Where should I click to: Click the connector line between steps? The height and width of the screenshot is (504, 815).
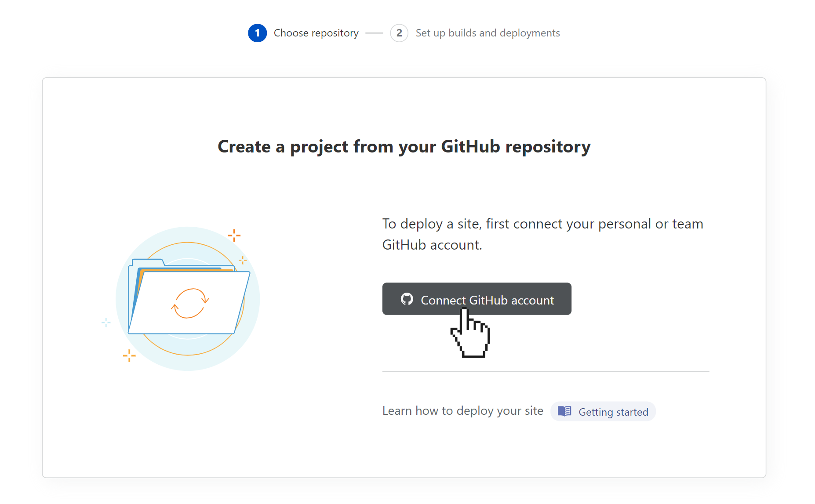(374, 33)
